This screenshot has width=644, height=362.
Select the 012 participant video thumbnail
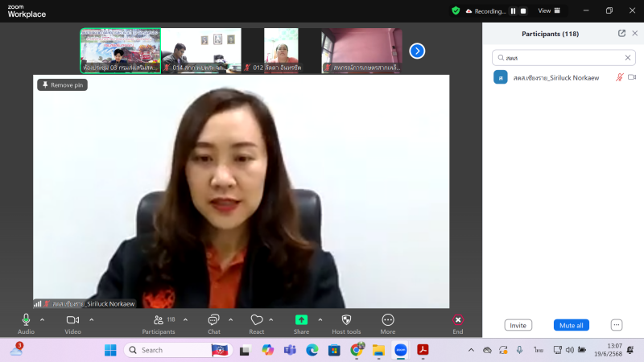tap(281, 51)
